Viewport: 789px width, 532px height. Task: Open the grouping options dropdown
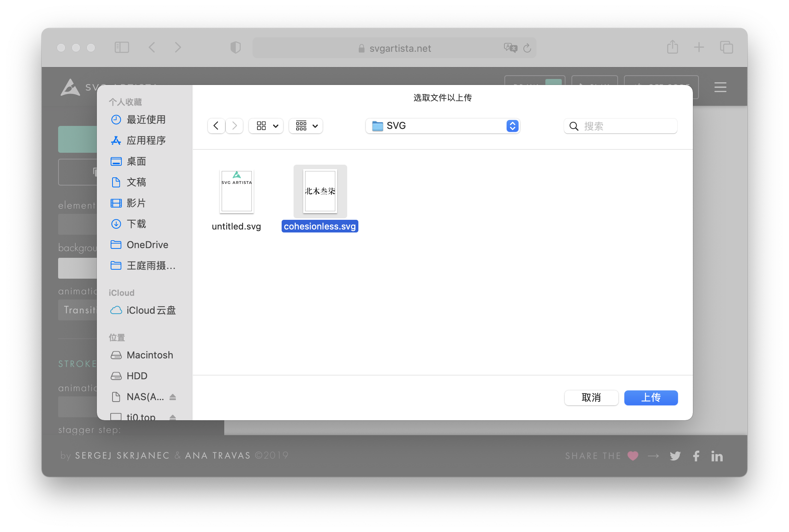[x=306, y=126]
